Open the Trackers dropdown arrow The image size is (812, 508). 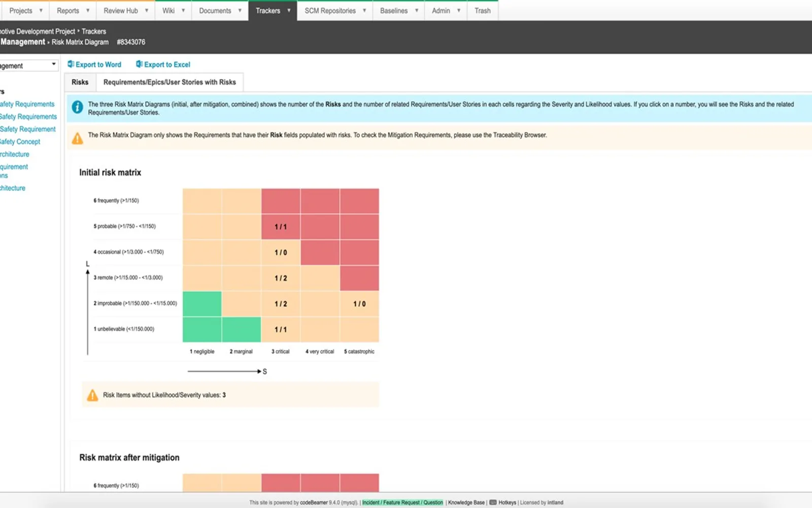click(x=289, y=11)
